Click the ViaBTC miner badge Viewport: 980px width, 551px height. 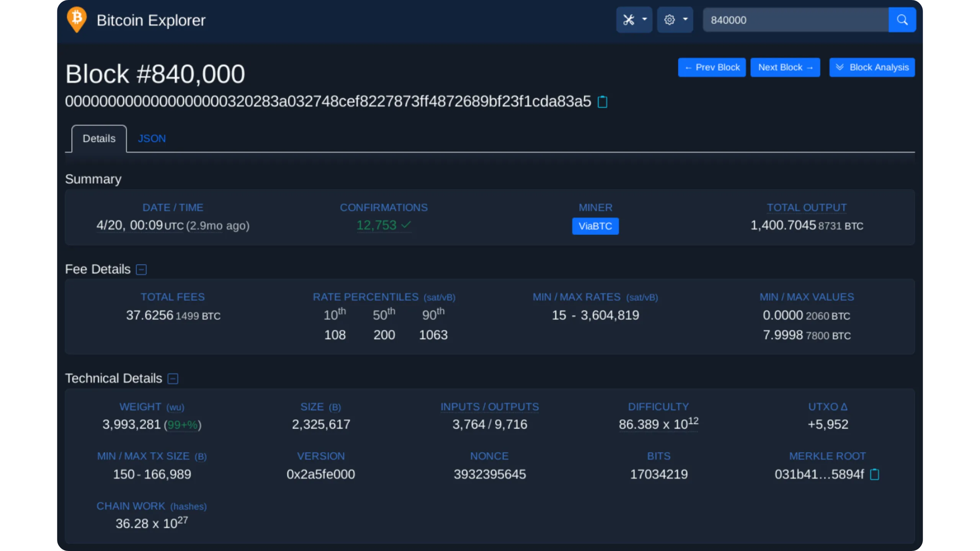(595, 226)
